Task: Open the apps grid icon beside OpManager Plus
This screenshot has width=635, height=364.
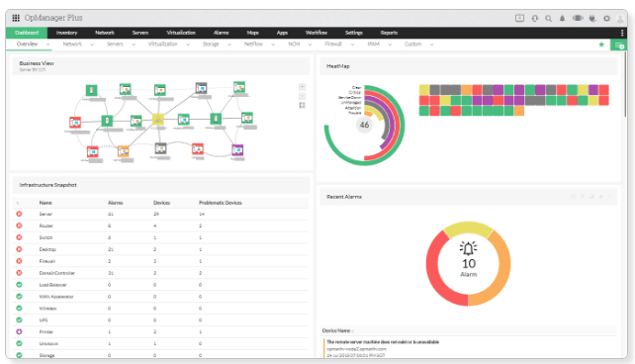Action: 16,18
